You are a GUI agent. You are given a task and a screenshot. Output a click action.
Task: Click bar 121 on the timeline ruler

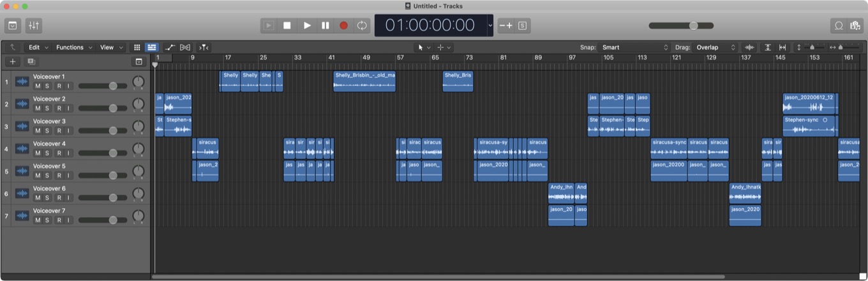(676, 57)
